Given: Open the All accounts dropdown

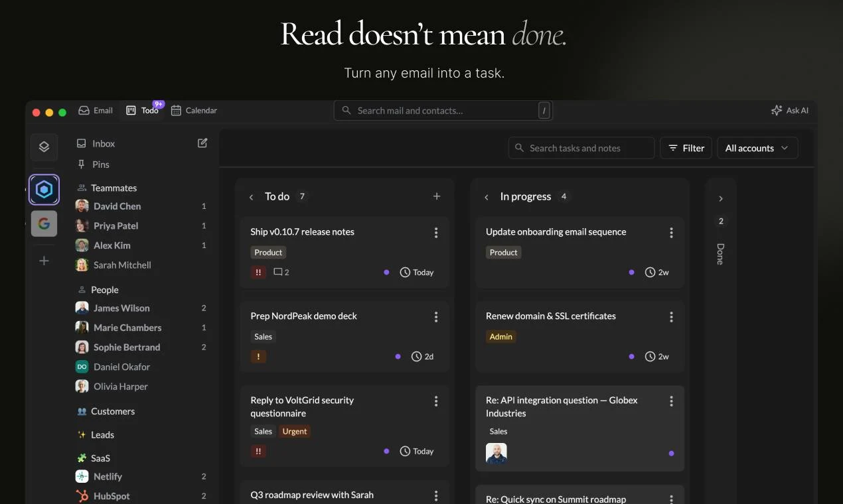Looking at the screenshot, I should tap(757, 148).
